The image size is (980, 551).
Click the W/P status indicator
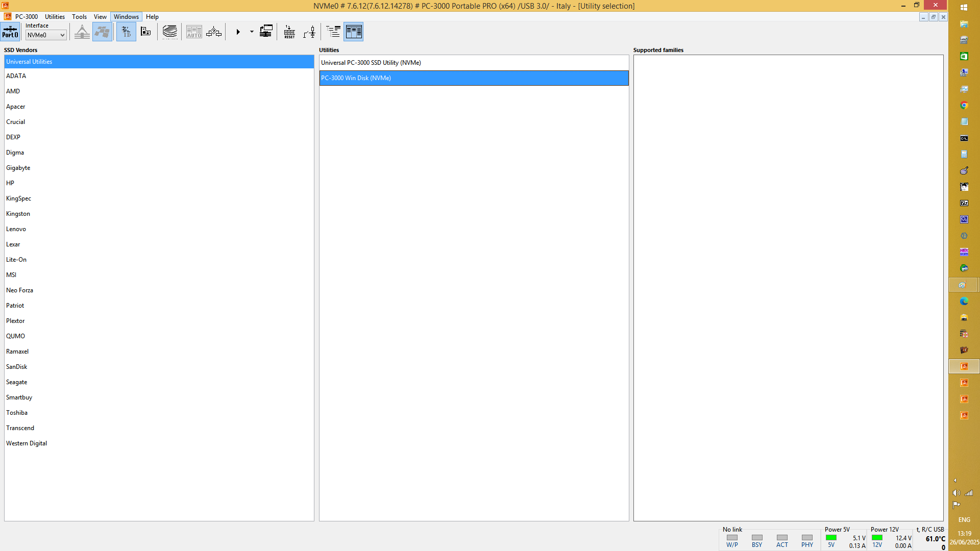coord(732,538)
